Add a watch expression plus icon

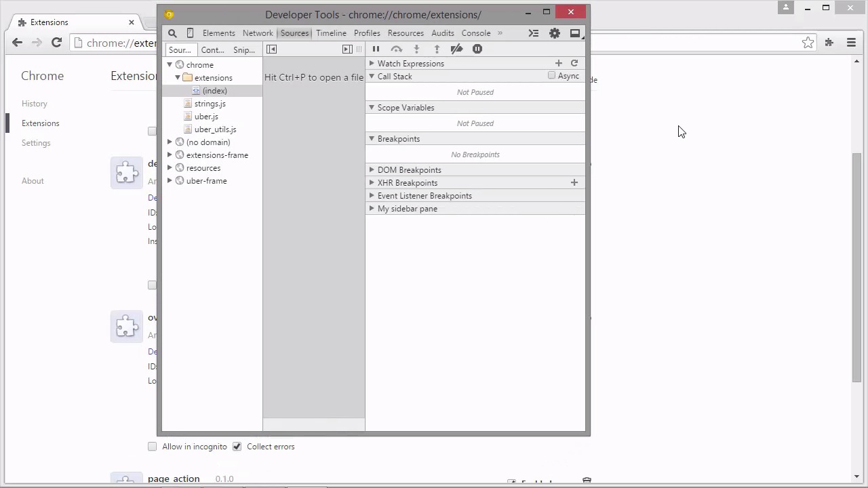click(x=559, y=63)
